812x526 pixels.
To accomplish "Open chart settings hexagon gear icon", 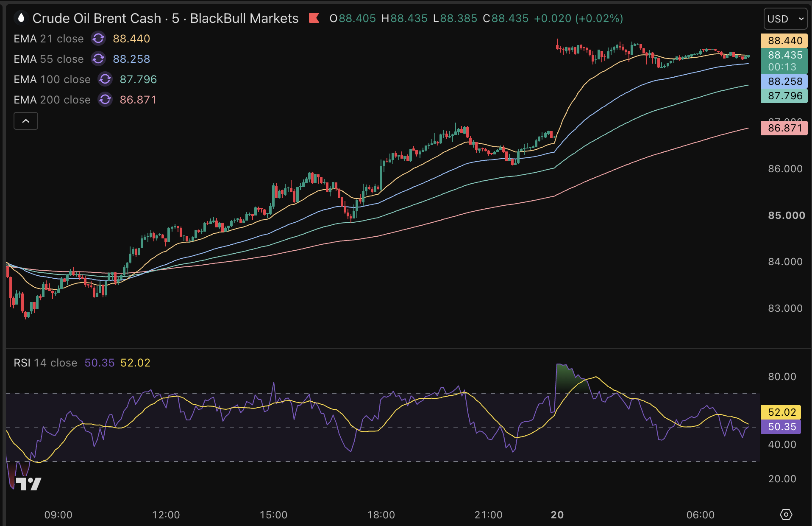I will tap(786, 515).
